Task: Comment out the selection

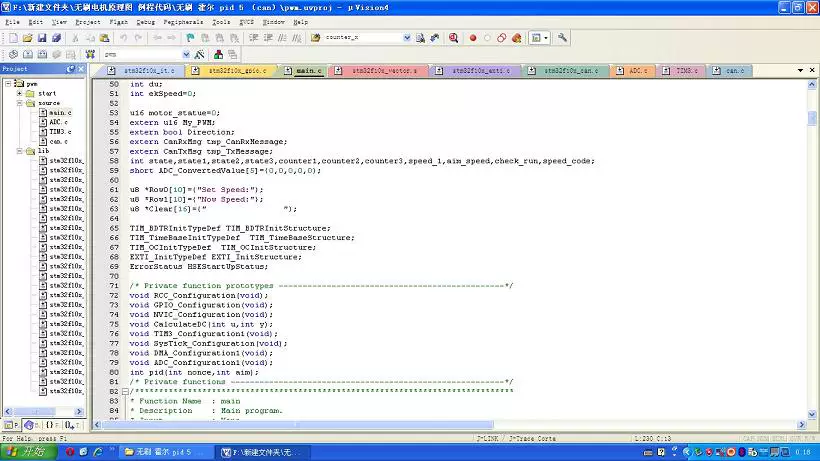Action: click(x=282, y=38)
